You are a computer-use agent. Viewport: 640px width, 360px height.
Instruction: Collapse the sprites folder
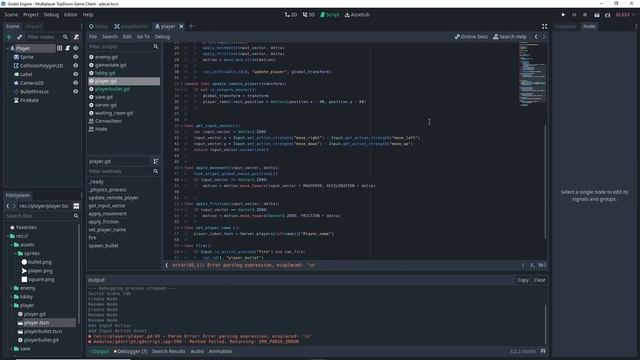[16, 253]
